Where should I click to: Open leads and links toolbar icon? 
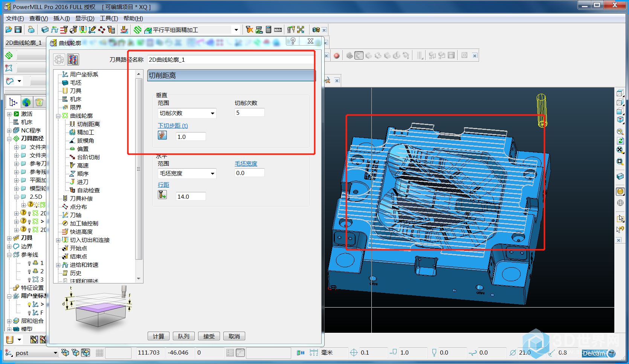[83, 30]
